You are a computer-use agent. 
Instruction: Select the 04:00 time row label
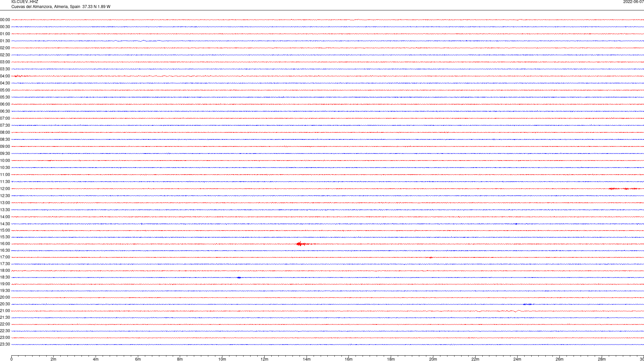point(5,76)
